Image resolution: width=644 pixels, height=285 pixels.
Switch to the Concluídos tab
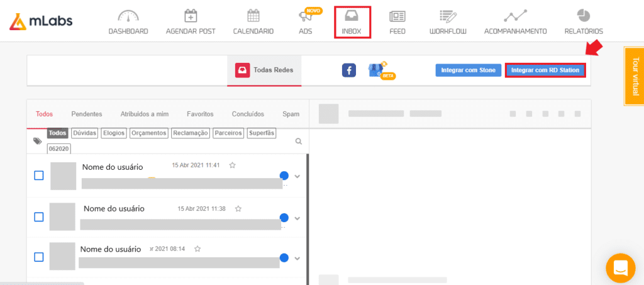tap(248, 114)
